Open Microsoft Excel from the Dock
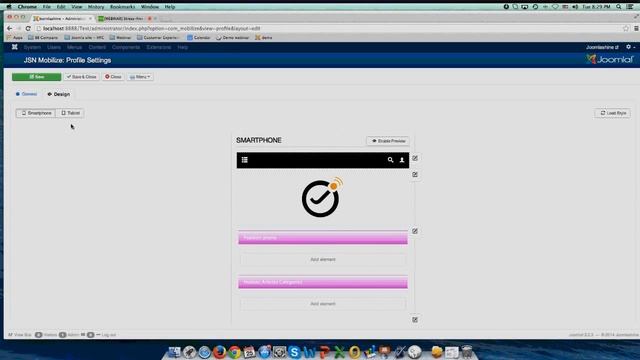The image size is (640, 360). click(339, 352)
